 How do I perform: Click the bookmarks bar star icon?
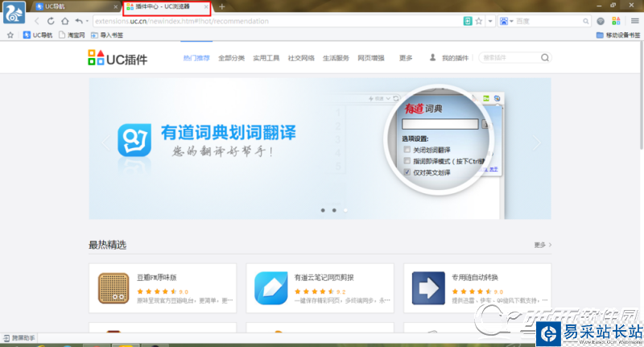coord(10,35)
